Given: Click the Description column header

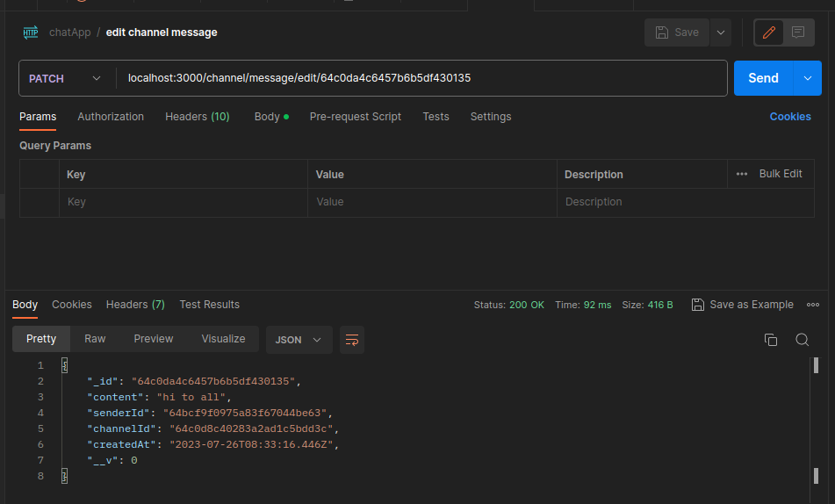Looking at the screenshot, I should 594,175.
